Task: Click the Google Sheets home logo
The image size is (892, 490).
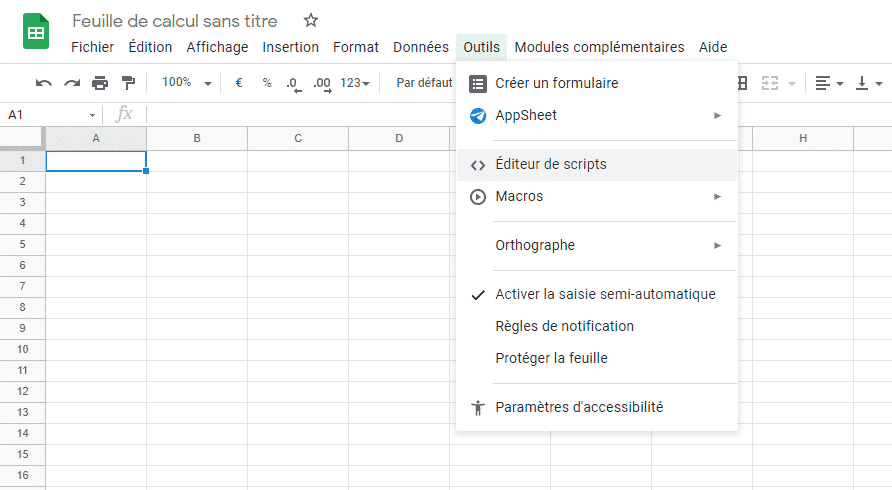Action: tap(36, 32)
